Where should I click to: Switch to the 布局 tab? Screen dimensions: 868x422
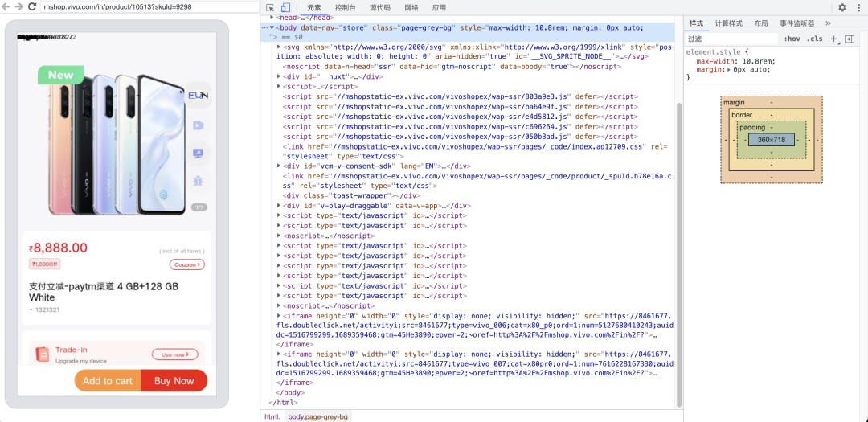[x=760, y=23]
